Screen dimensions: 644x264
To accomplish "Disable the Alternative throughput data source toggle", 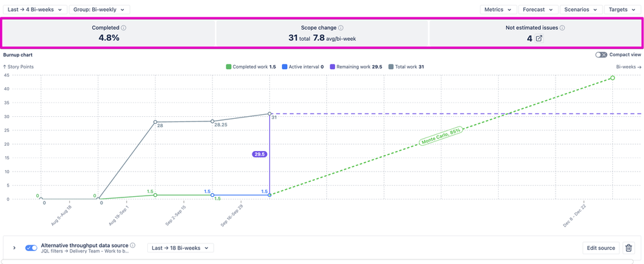I will (31, 248).
